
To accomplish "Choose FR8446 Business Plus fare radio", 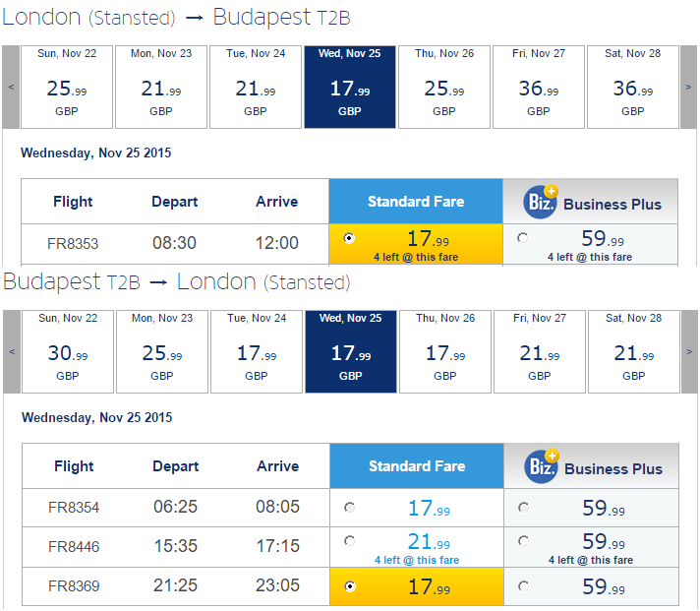I will tap(523, 541).
